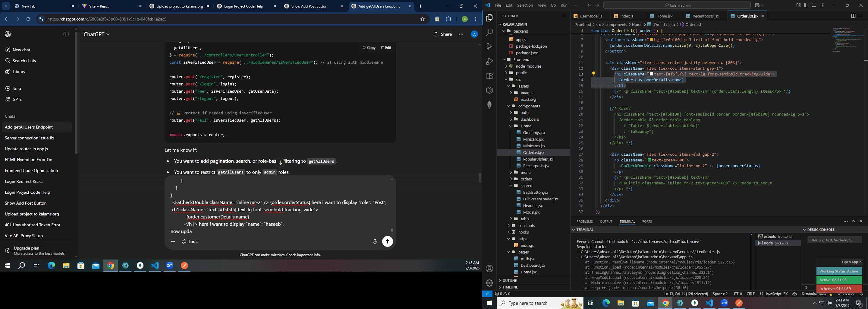Viewport: 868px width, 309px height.
Task: Open Source Control view
Action: pyautogui.click(x=489, y=47)
